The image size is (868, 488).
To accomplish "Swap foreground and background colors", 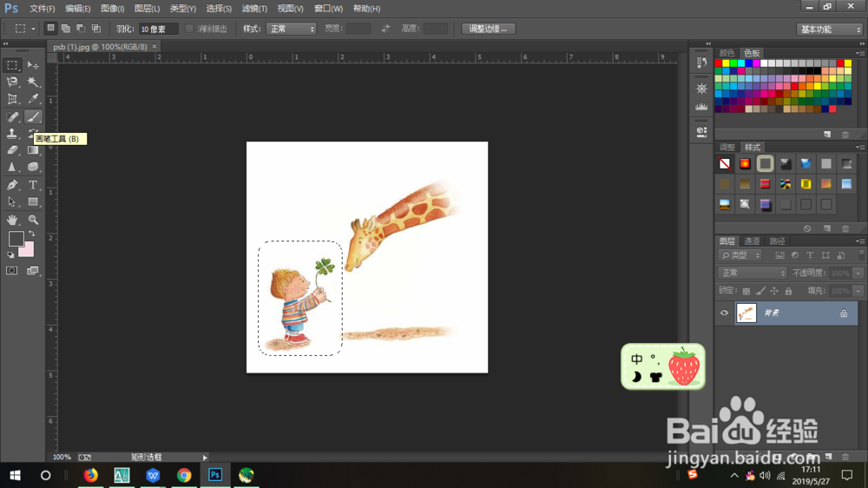I will pos(32,234).
